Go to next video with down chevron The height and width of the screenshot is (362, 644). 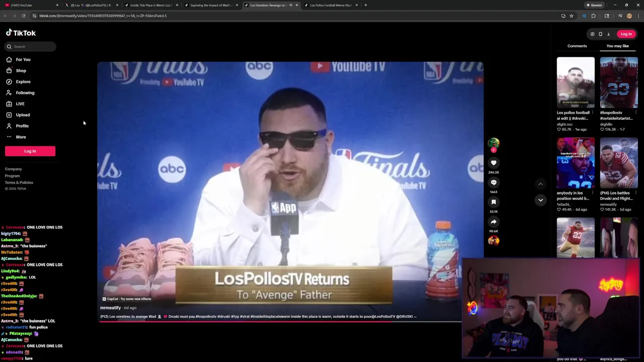click(540, 200)
